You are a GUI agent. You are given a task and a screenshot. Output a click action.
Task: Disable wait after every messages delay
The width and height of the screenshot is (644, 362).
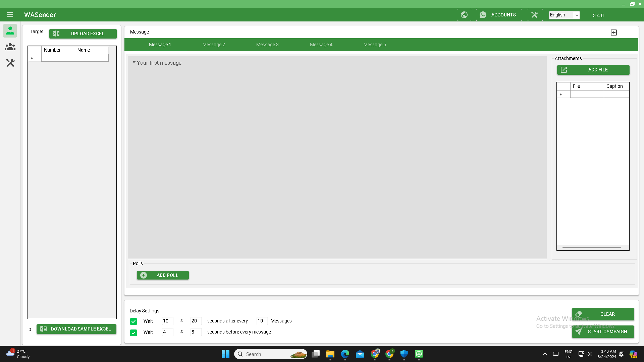coord(133,321)
